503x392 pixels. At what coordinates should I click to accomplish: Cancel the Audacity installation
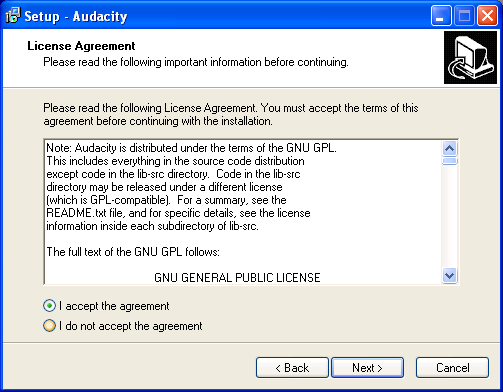452,368
